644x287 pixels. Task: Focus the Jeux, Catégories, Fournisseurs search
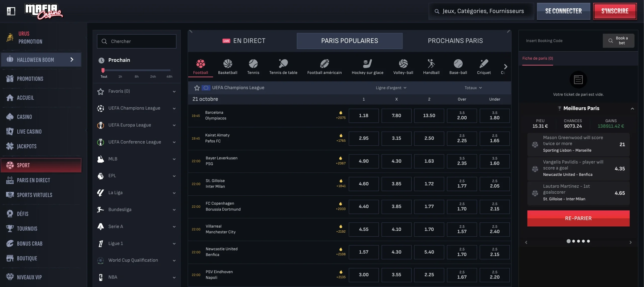[481, 11]
